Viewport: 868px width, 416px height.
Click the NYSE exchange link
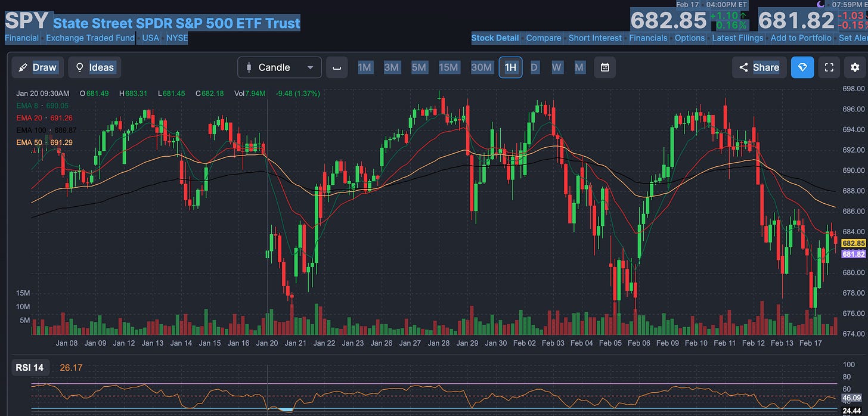click(x=177, y=38)
